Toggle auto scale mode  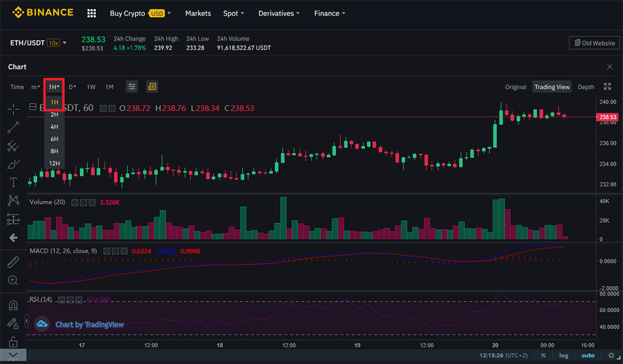tap(588, 356)
